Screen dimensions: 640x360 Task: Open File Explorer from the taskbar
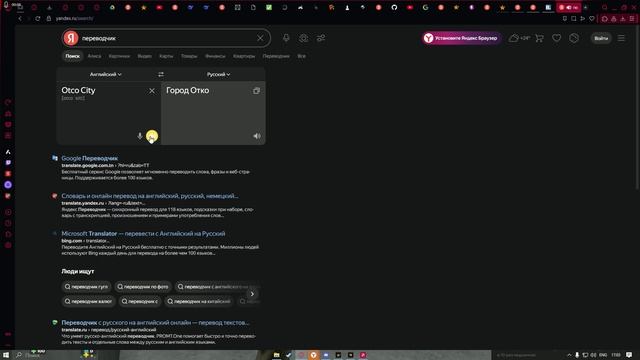pos(276,355)
